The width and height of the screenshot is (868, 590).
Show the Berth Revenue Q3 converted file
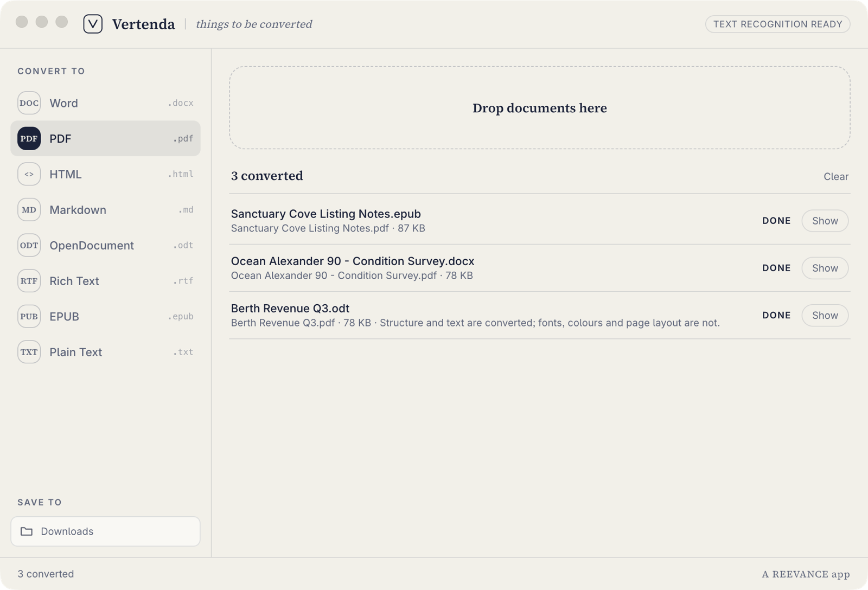tap(825, 315)
